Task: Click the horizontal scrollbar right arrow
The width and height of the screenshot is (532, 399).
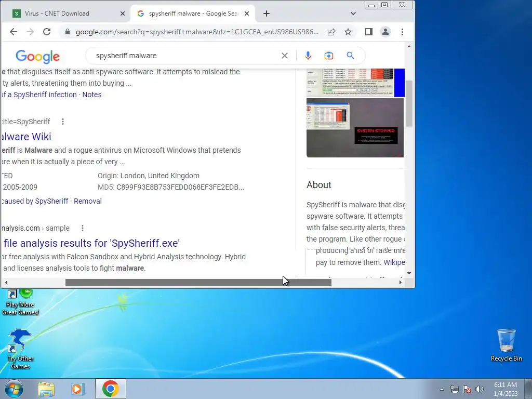Action: click(x=401, y=282)
